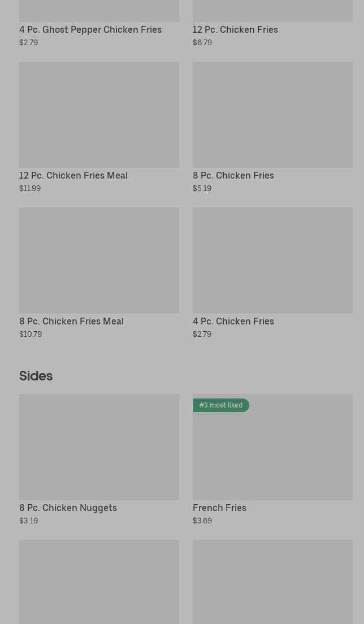This screenshot has width=364, height=624.
Task: Select the $3.19 price under Chicken Nuggets
Action: [x=28, y=521]
